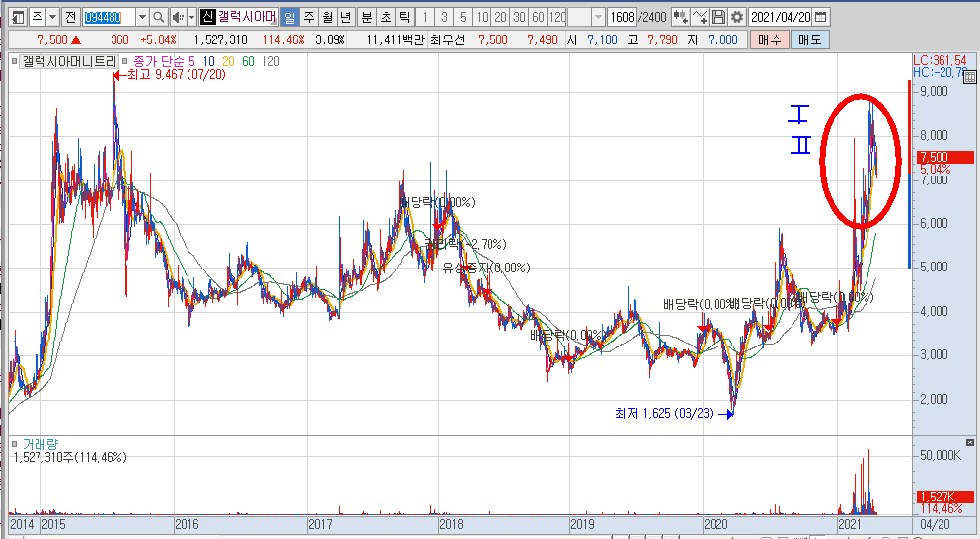The width and height of the screenshot is (980, 539).
Task: Expand the custom interval dropdown after 120
Action: coord(598,17)
